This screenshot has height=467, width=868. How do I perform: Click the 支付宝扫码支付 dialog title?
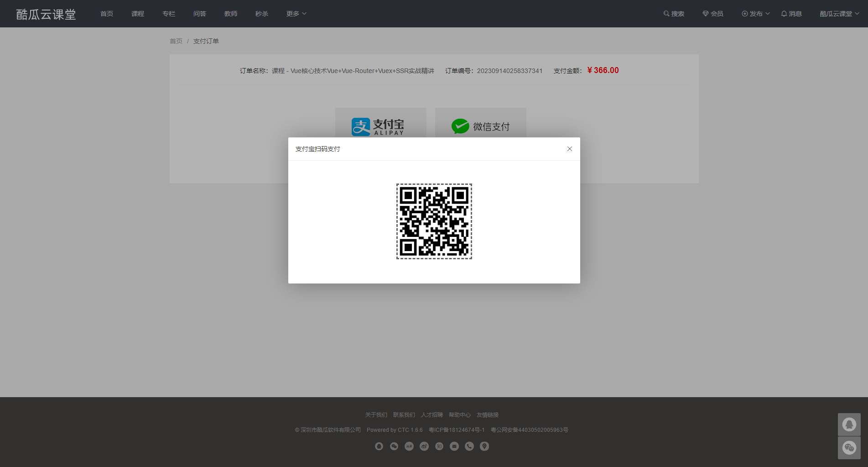pyautogui.click(x=317, y=149)
